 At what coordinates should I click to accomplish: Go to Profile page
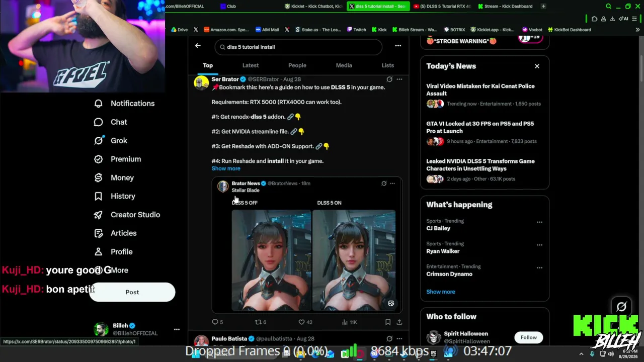pyautogui.click(x=113, y=252)
